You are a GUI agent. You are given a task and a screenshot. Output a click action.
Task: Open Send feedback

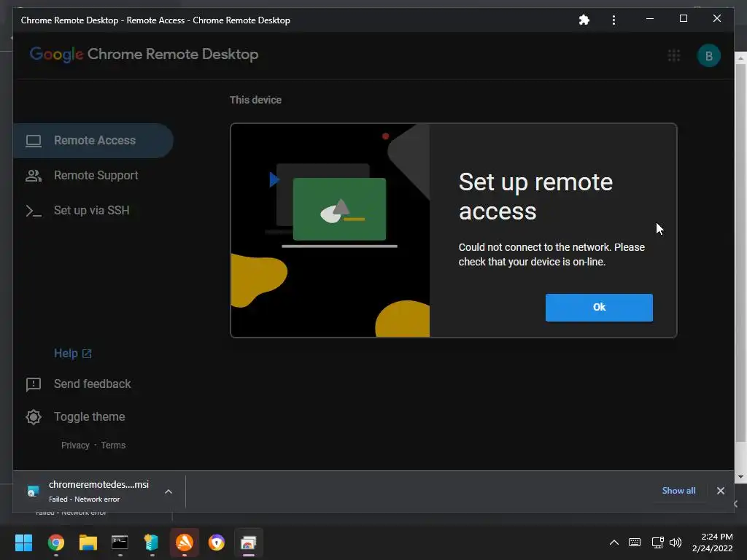[92, 384]
